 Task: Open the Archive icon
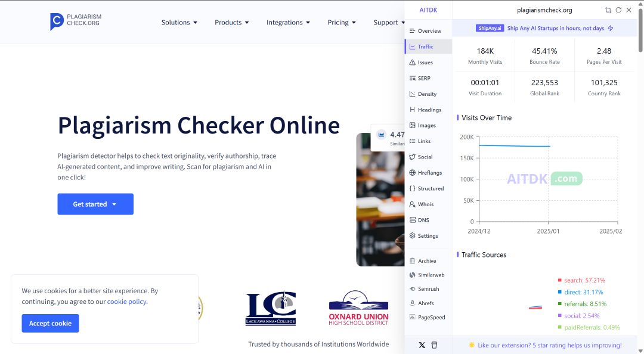(412, 261)
